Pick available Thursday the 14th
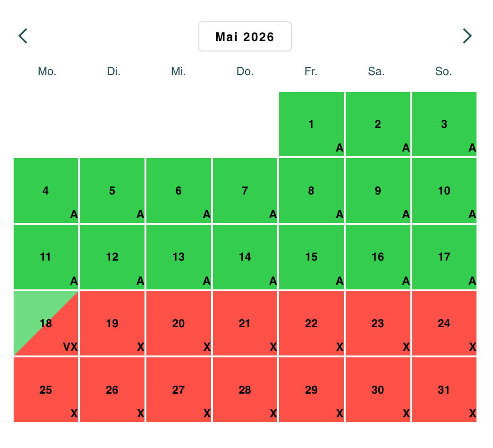This screenshot has width=493, height=448. coord(245,257)
